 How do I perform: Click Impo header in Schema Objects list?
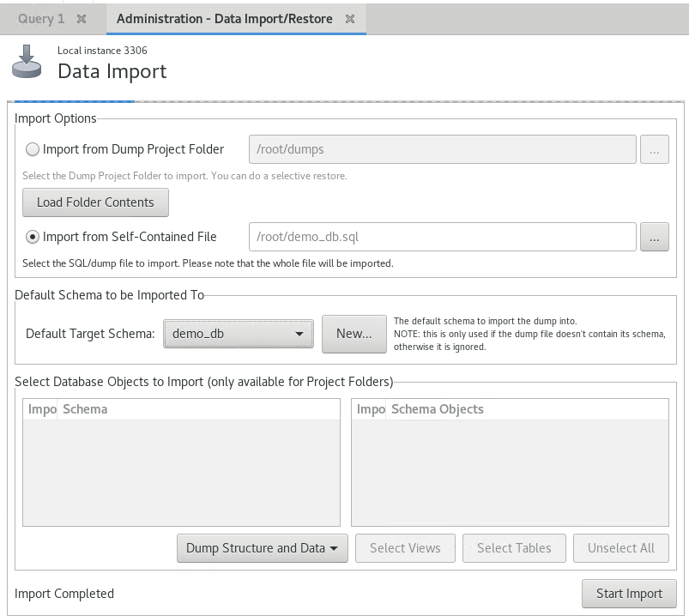tap(371, 409)
